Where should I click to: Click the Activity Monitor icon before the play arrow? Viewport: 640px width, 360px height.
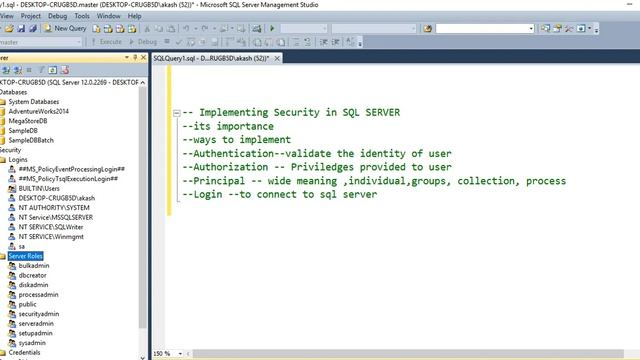(256, 29)
